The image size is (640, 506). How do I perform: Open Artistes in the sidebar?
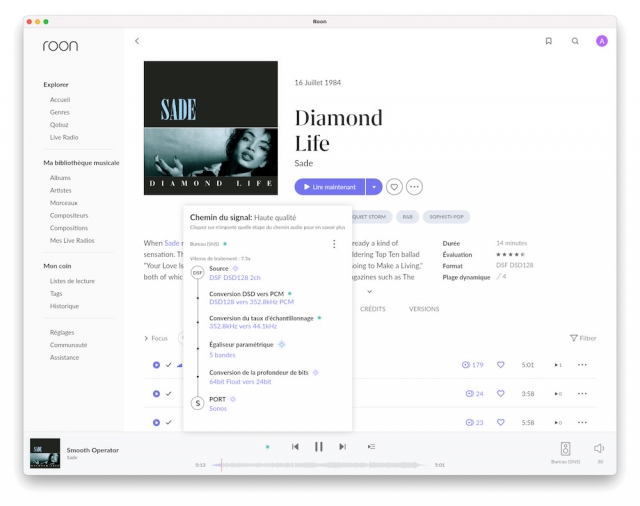pyautogui.click(x=61, y=191)
